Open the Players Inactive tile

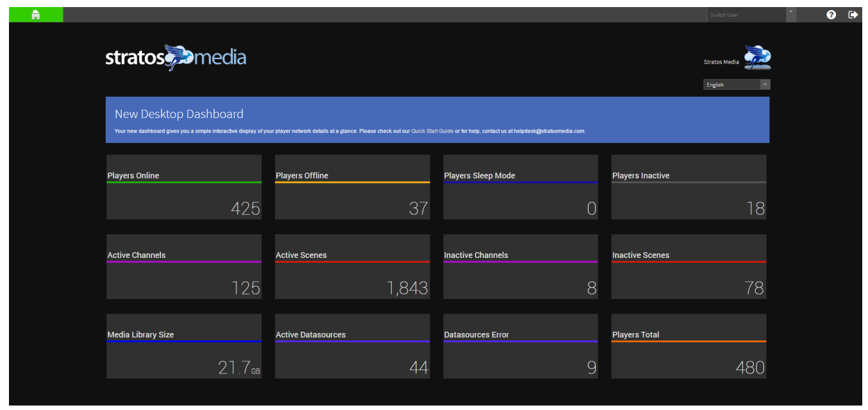(689, 187)
